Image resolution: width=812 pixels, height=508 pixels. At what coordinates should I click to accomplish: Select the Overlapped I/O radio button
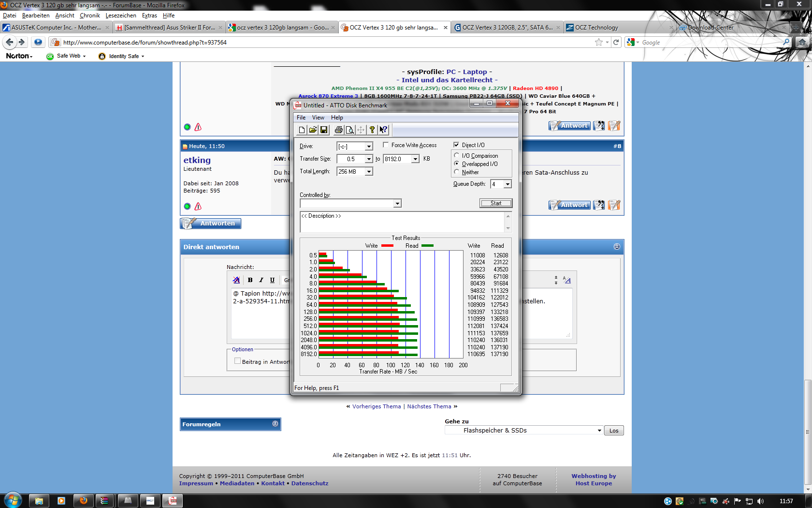pyautogui.click(x=457, y=164)
